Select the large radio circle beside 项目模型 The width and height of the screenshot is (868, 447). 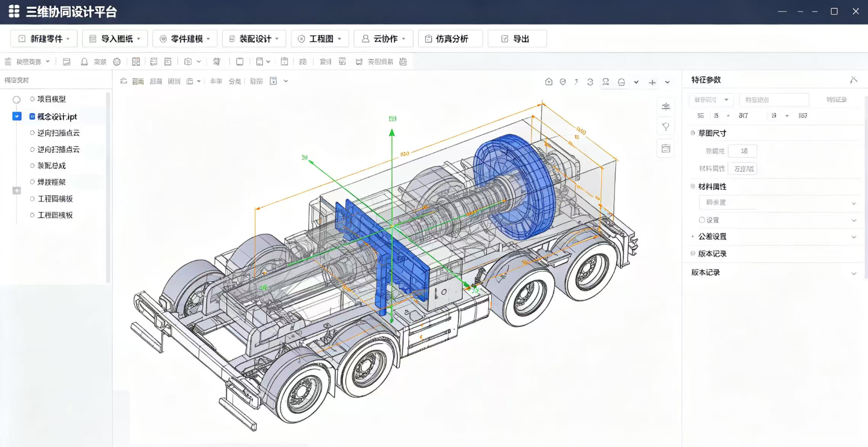tap(17, 99)
